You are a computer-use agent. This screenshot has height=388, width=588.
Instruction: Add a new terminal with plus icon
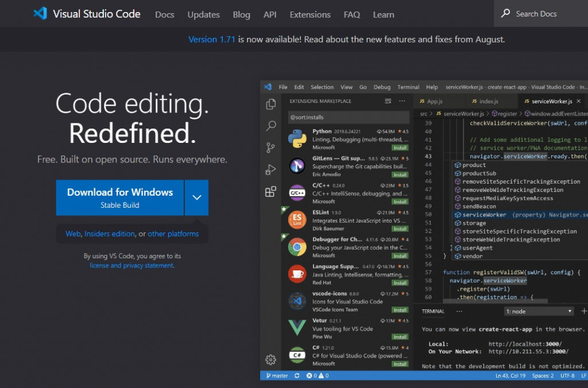click(x=583, y=311)
